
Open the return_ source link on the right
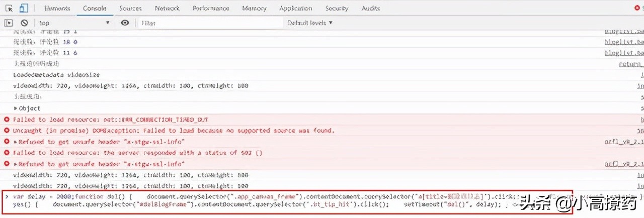tap(631, 64)
